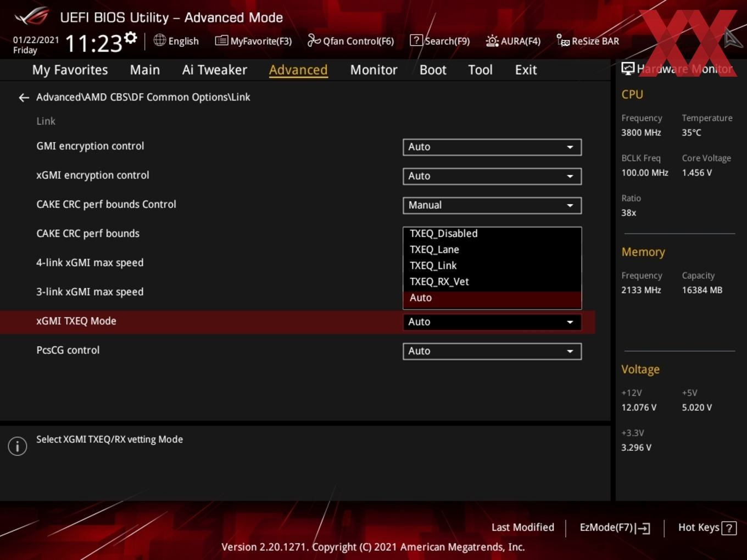Viewport: 747px width, 560px height.
Task: Click the Hardware Monitor screen icon
Action: 628,69
